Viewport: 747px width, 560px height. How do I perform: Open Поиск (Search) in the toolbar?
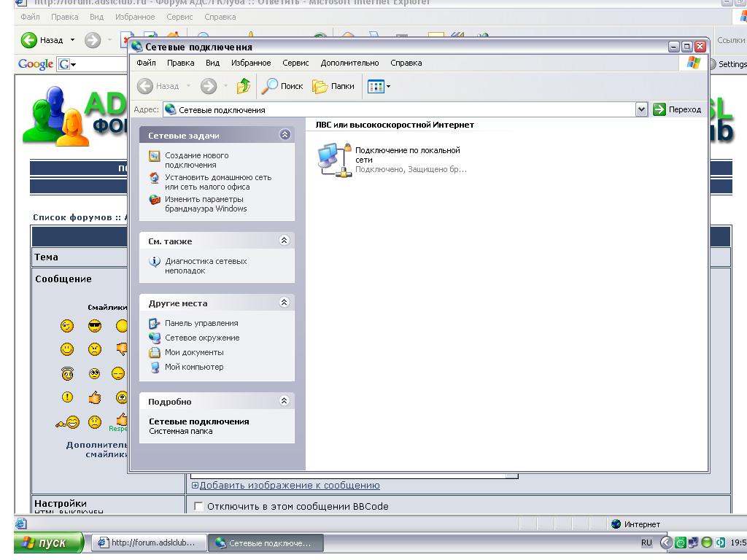[283, 86]
